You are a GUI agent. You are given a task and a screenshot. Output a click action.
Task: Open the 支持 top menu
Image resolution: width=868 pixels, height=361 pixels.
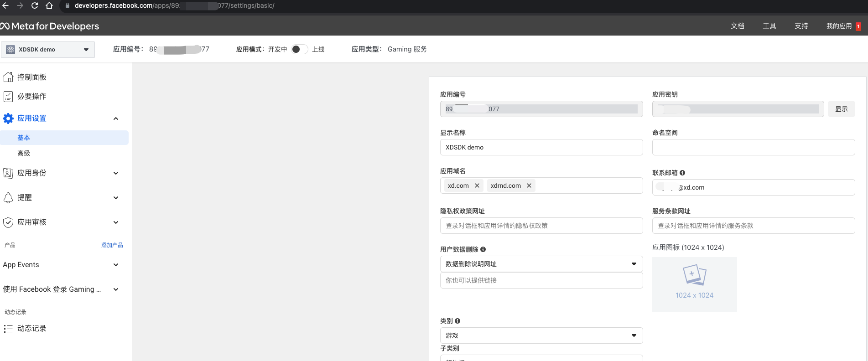(x=801, y=26)
